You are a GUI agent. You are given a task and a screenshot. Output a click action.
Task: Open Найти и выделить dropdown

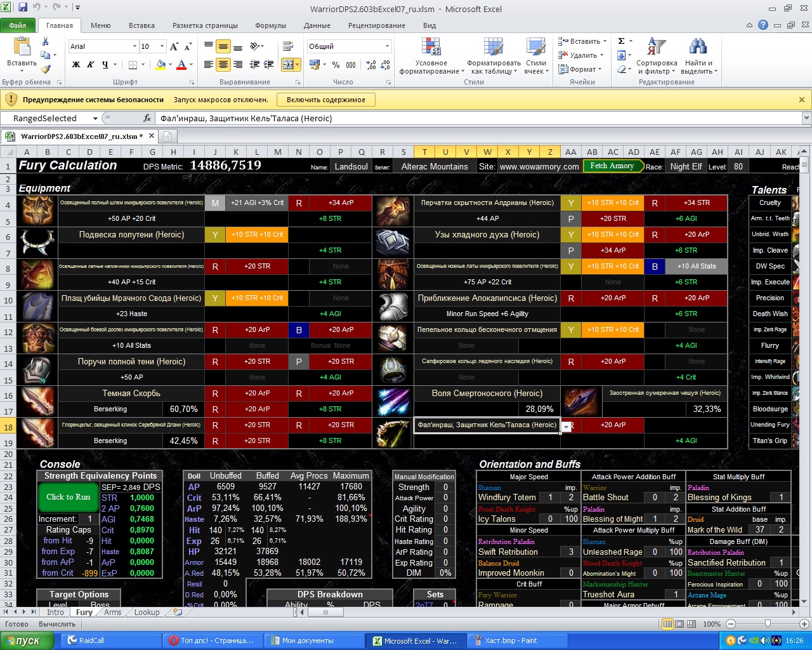click(x=698, y=56)
